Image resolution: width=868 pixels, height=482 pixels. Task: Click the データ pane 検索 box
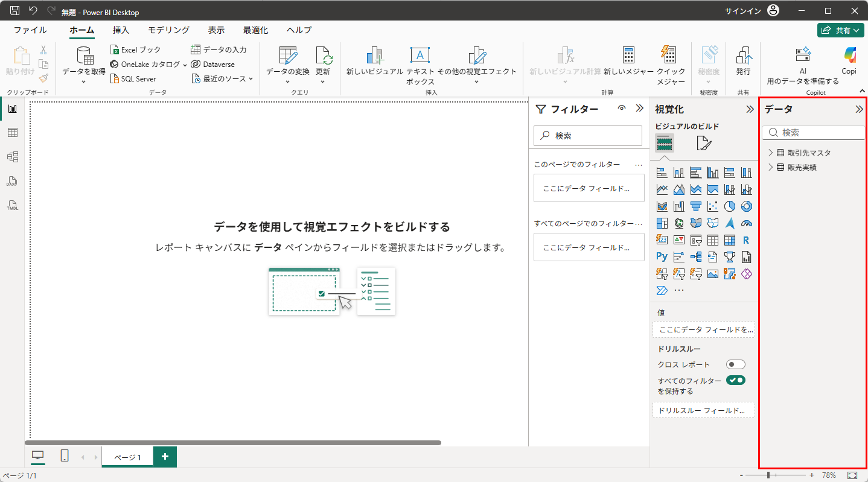point(814,133)
